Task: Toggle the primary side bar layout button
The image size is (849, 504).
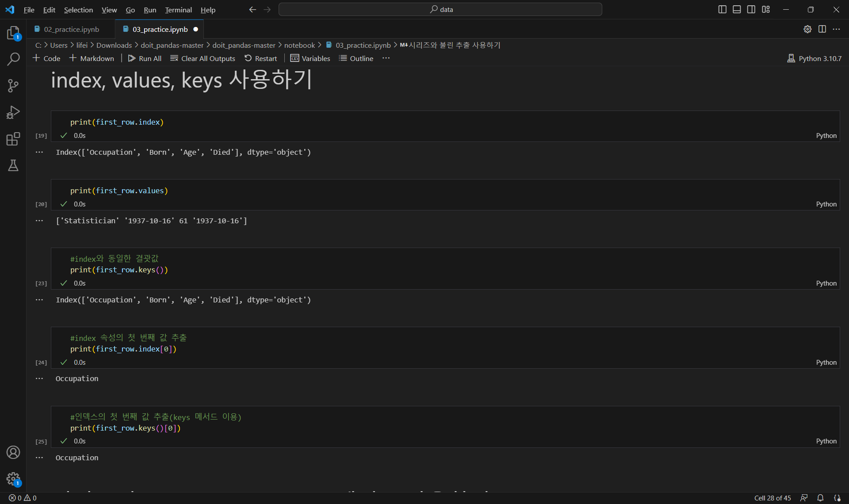Action: pos(722,9)
